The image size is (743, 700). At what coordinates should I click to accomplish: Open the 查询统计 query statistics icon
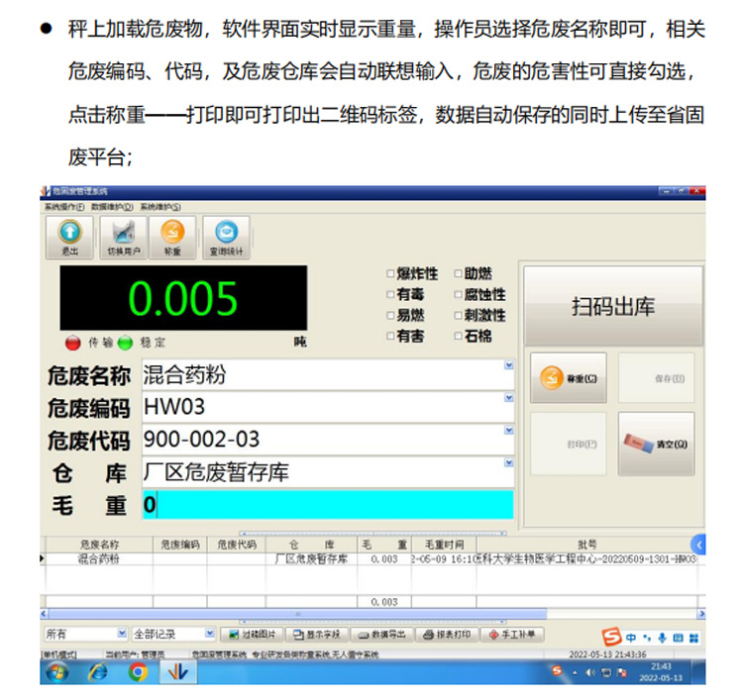pos(227,238)
